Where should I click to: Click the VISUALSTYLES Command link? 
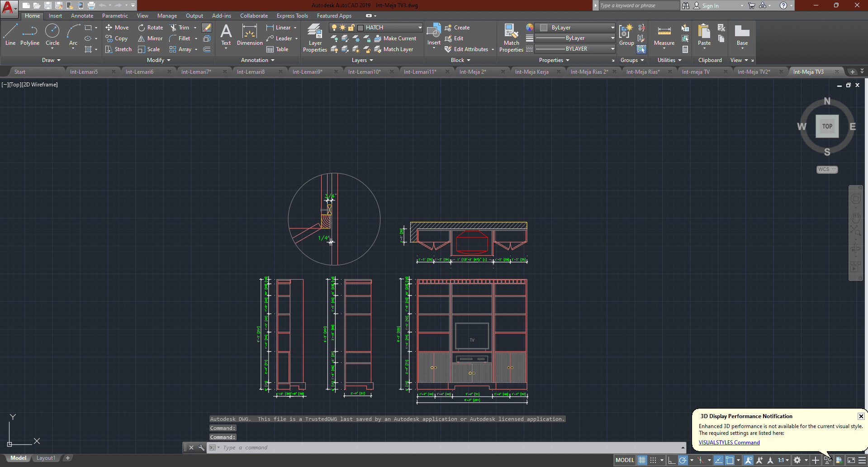pos(729,443)
